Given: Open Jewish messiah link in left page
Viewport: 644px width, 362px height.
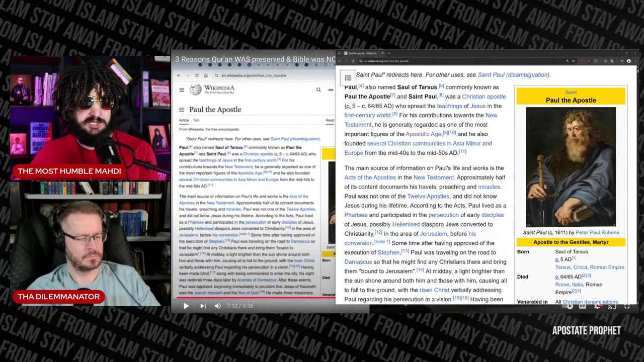Looking at the screenshot, I should point(208,293).
